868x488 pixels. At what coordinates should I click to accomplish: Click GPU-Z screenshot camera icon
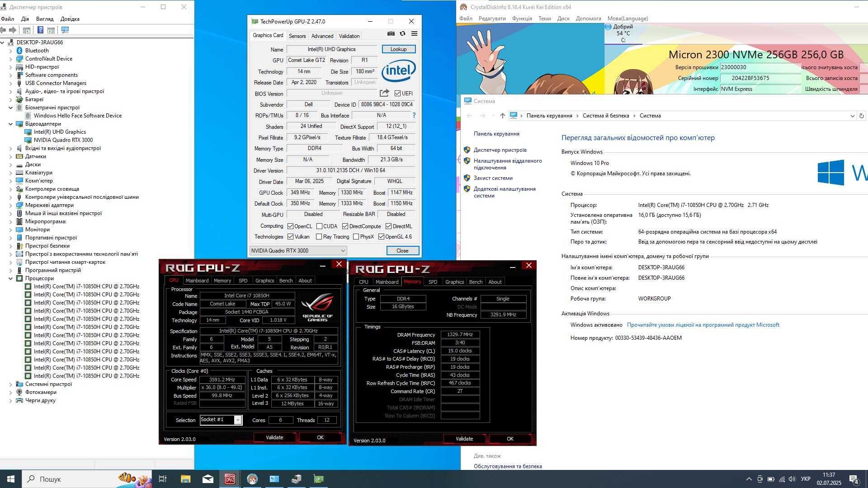click(391, 33)
